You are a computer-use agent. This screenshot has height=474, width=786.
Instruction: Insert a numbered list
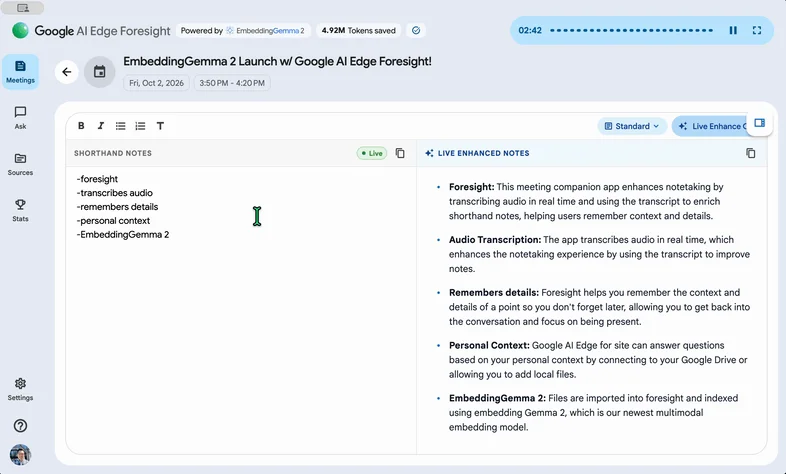(x=140, y=126)
